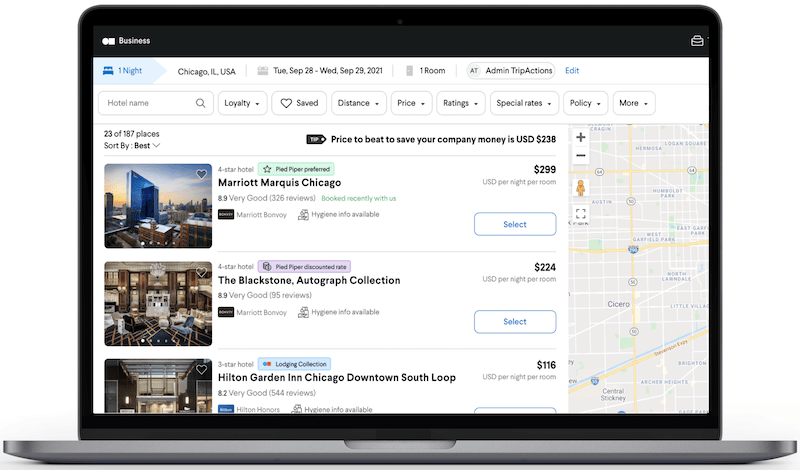
Task: Open the Special rates dropdown
Action: coord(524,103)
